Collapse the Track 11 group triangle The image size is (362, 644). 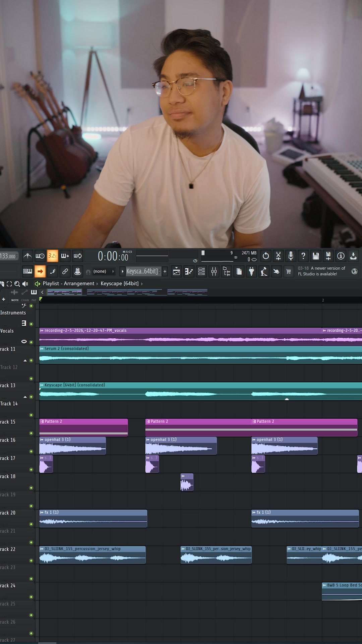point(25,361)
